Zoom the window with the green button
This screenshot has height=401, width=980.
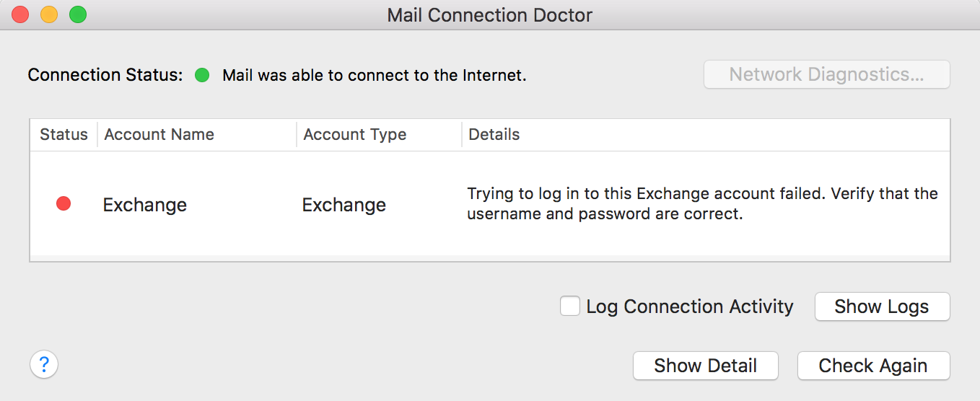(x=78, y=14)
